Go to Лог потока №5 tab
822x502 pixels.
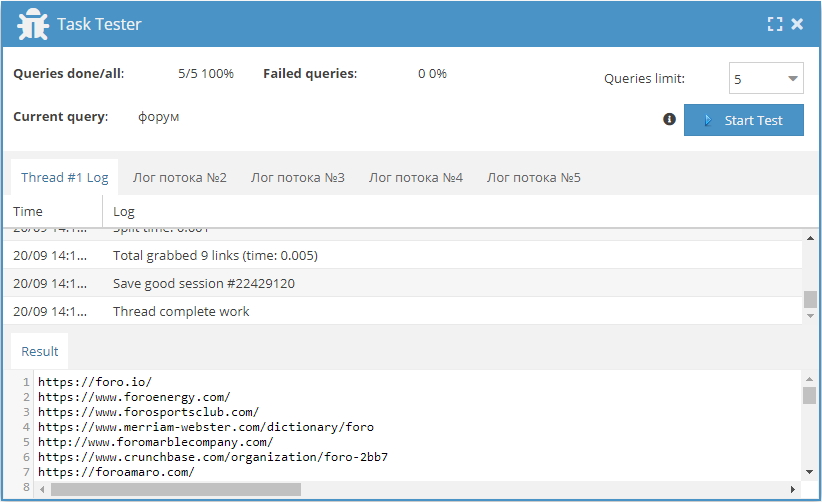point(534,177)
